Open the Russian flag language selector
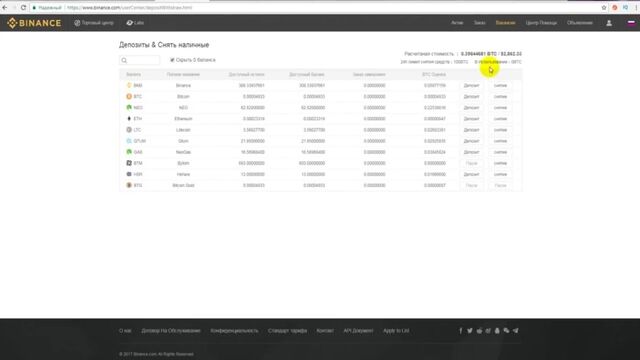This screenshot has height=360, width=640. 631,23
